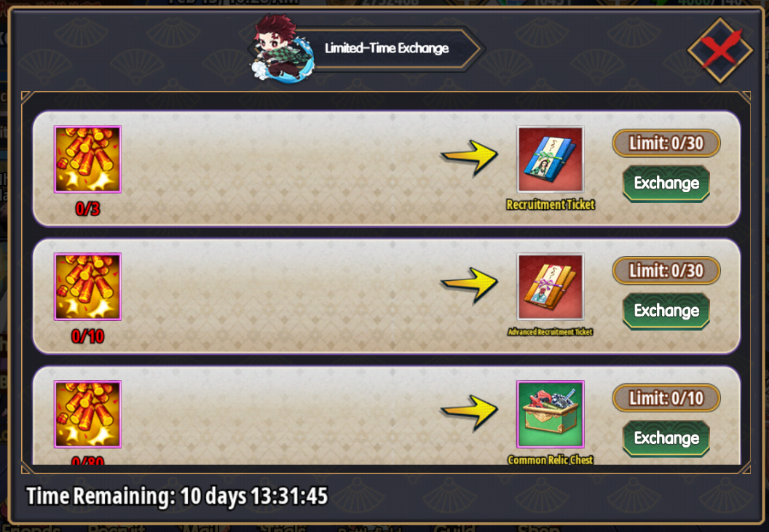Click the Time Remaining countdown text

click(x=177, y=496)
